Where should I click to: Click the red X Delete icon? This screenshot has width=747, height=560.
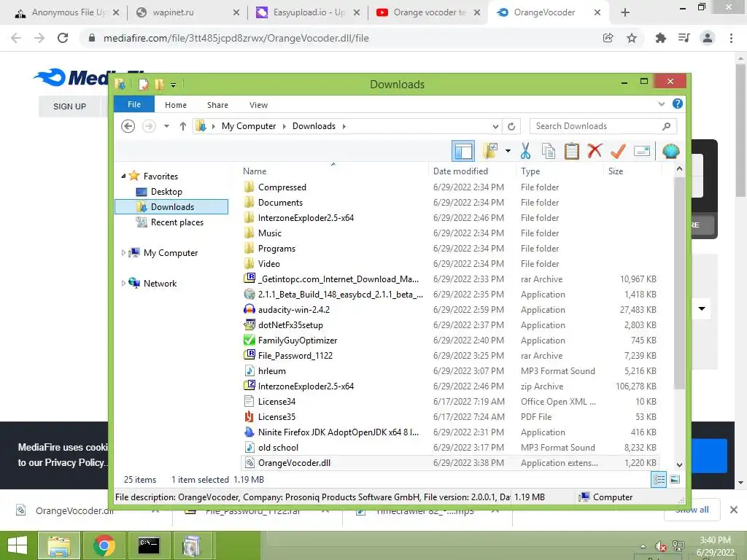[x=594, y=151]
